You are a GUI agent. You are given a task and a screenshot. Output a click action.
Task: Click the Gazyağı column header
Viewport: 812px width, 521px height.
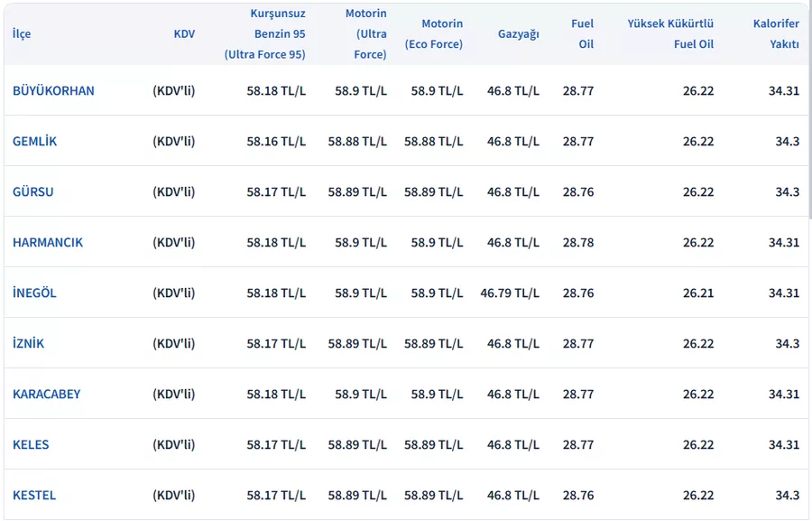point(518,34)
